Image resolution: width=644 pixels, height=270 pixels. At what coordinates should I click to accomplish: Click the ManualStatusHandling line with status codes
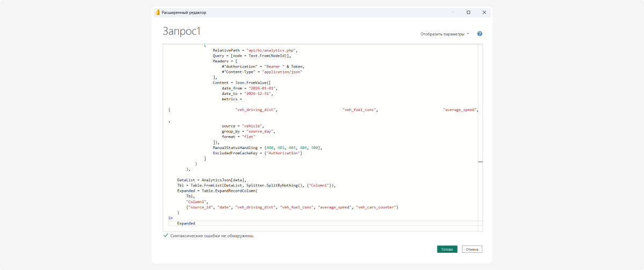[267, 147]
